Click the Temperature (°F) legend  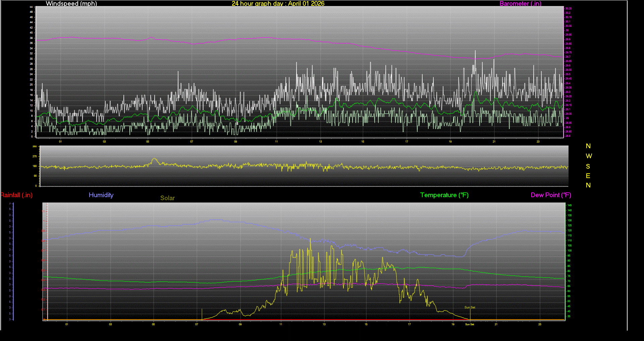tap(444, 195)
